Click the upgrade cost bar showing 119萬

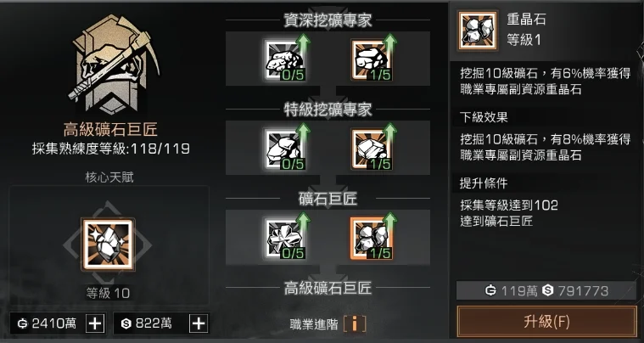(546, 291)
